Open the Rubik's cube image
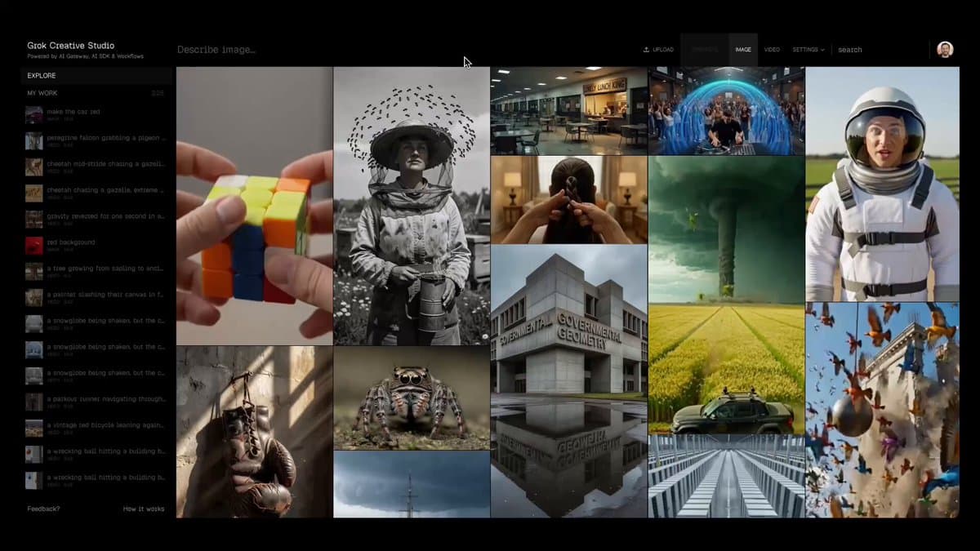The width and height of the screenshot is (980, 551). click(x=254, y=206)
